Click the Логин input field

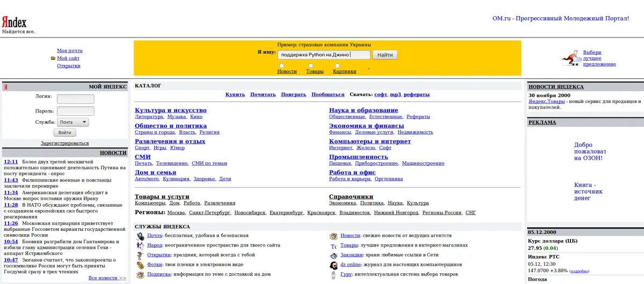(x=76, y=99)
